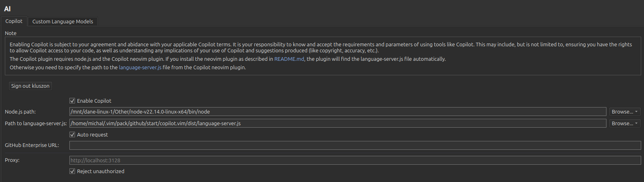The width and height of the screenshot is (644, 182).
Task: Click into the Path to language-server.js field
Action: pos(337,123)
